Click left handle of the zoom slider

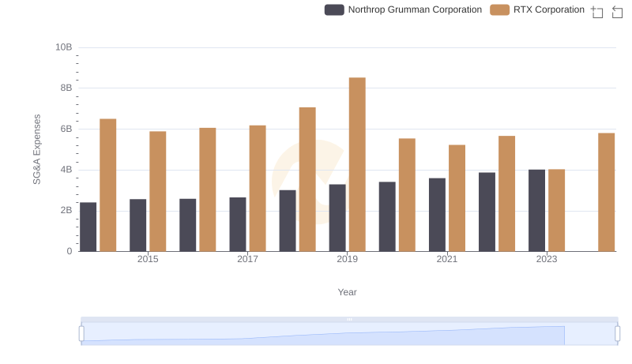pyautogui.click(x=81, y=334)
